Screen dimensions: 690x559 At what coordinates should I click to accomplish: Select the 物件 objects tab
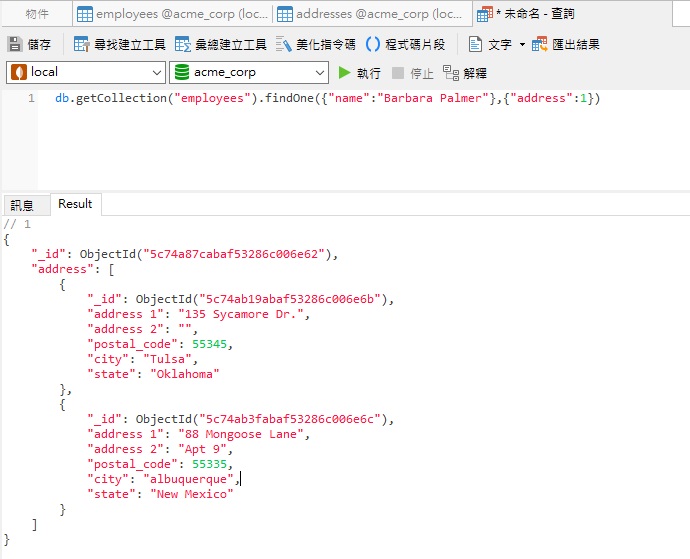[37, 14]
